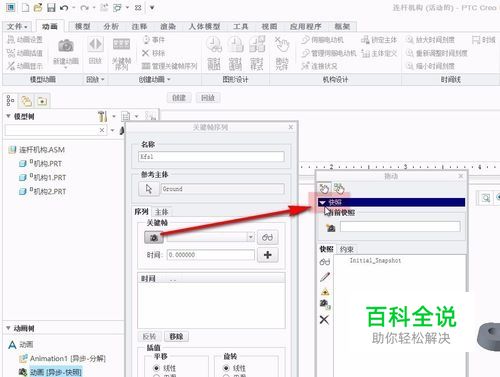Switch to the 模型 ribbon tab
The image size is (500, 377).
[82, 26]
